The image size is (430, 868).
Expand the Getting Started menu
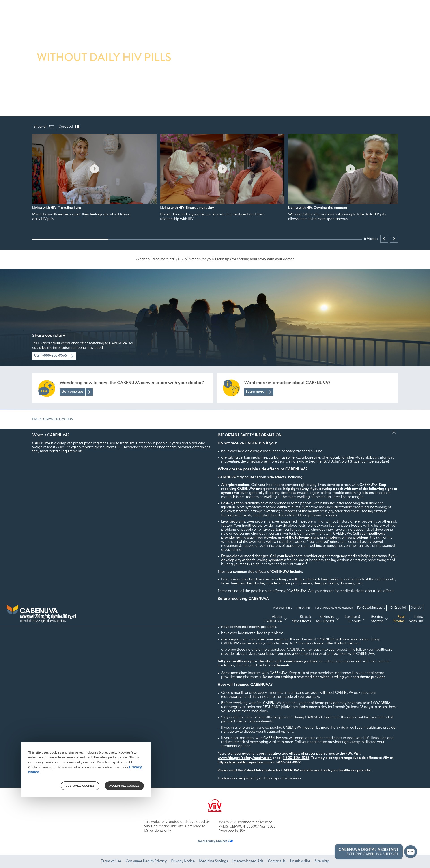pos(379,619)
